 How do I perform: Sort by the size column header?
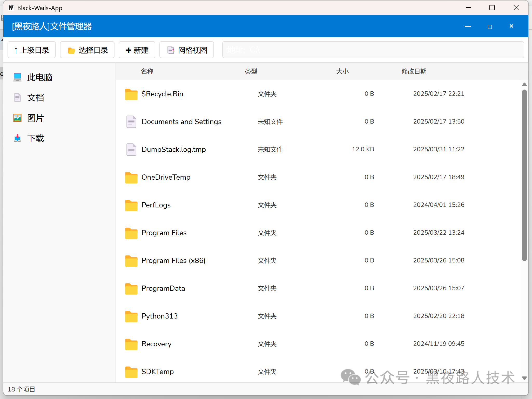(342, 71)
